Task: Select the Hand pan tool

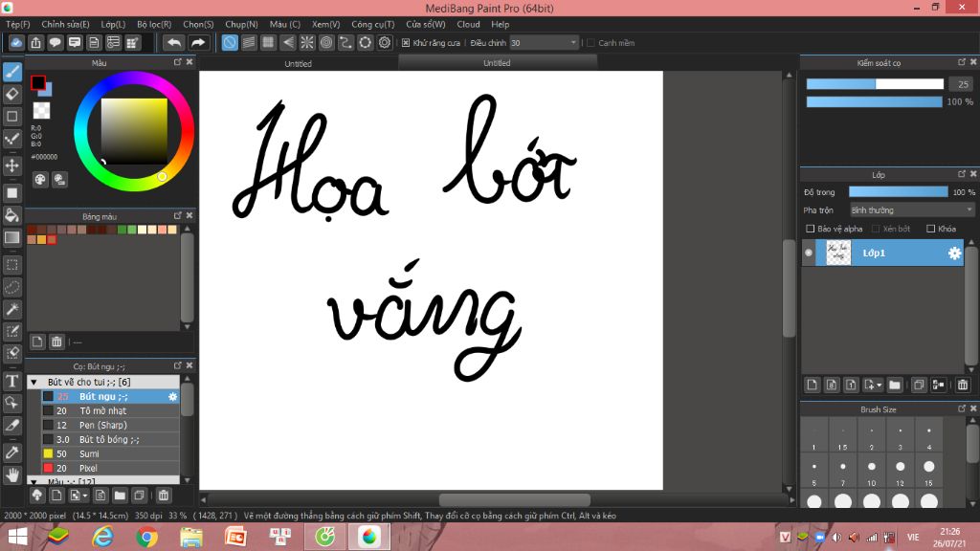Action: (x=11, y=474)
